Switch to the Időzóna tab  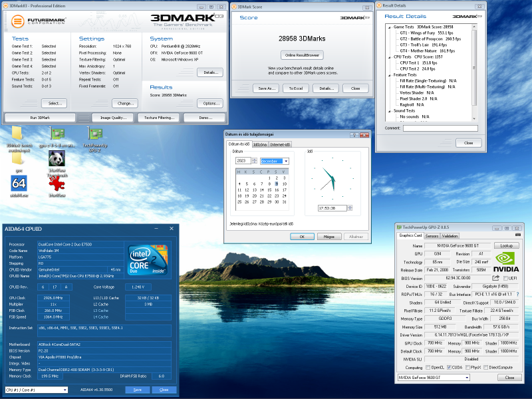(260, 144)
